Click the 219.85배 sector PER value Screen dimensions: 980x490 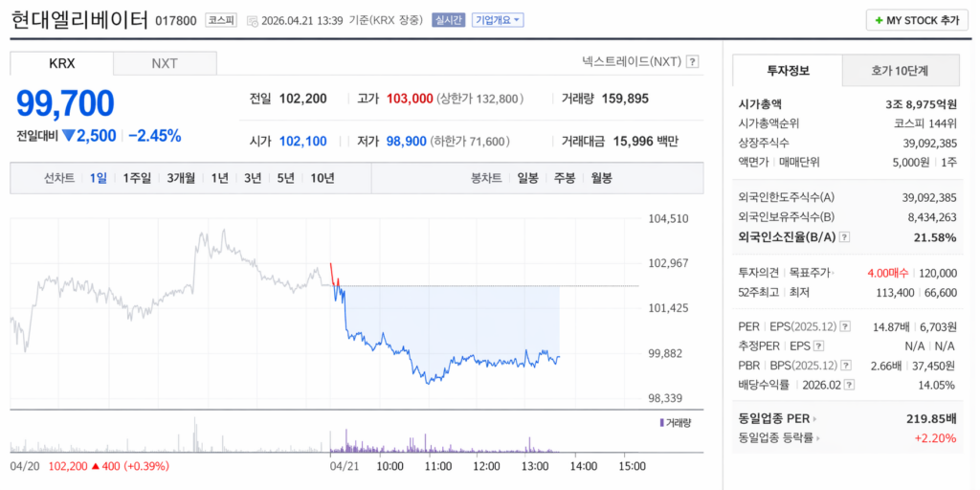point(931,419)
